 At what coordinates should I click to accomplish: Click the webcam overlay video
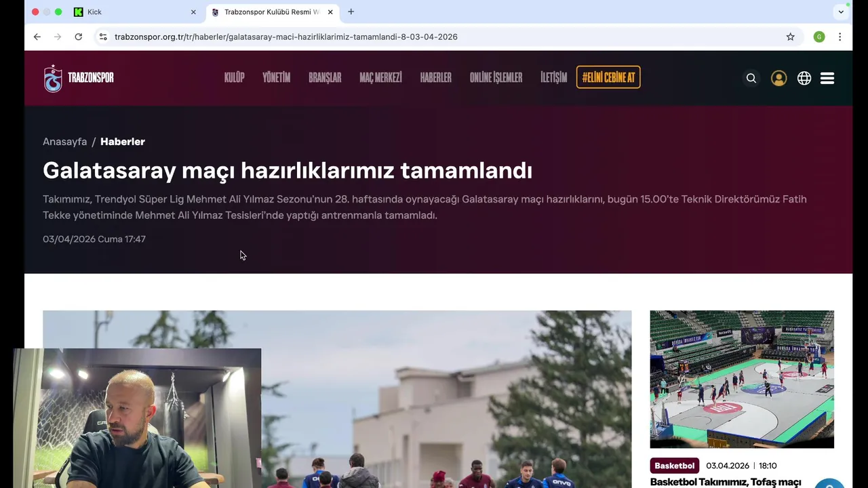point(137,418)
